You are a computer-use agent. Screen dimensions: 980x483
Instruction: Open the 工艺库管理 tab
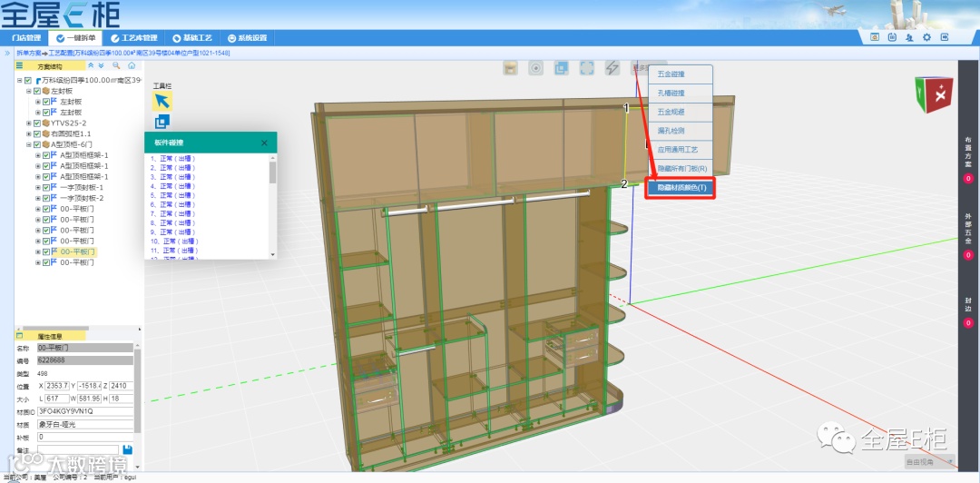(x=133, y=38)
